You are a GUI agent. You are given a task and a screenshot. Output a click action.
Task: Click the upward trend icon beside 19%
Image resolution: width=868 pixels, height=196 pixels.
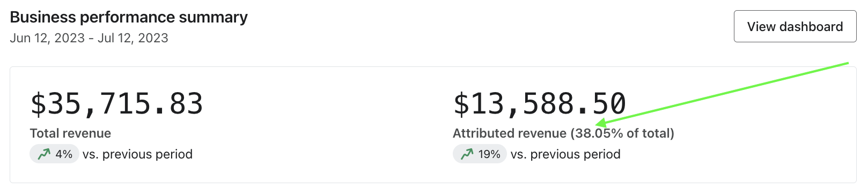[467, 154]
